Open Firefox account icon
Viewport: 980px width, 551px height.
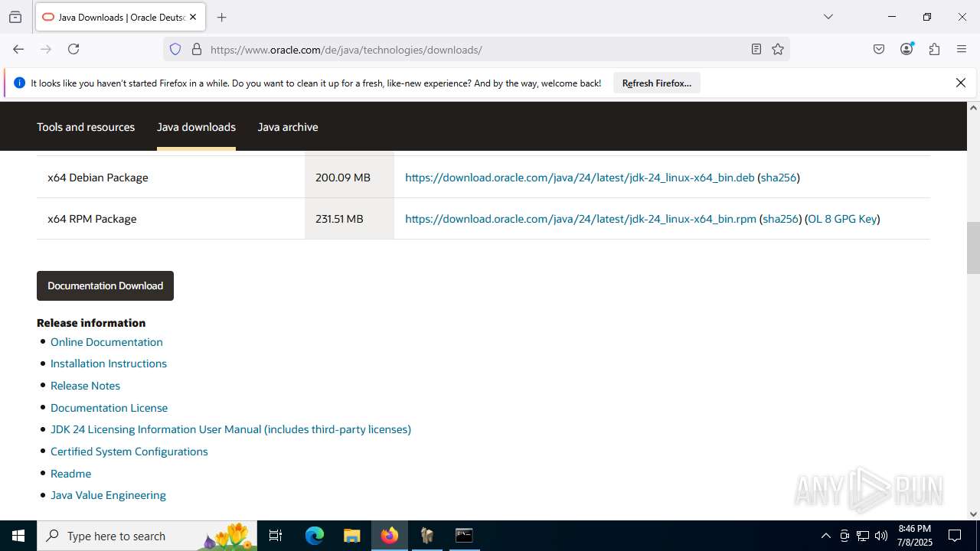click(906, 49)
